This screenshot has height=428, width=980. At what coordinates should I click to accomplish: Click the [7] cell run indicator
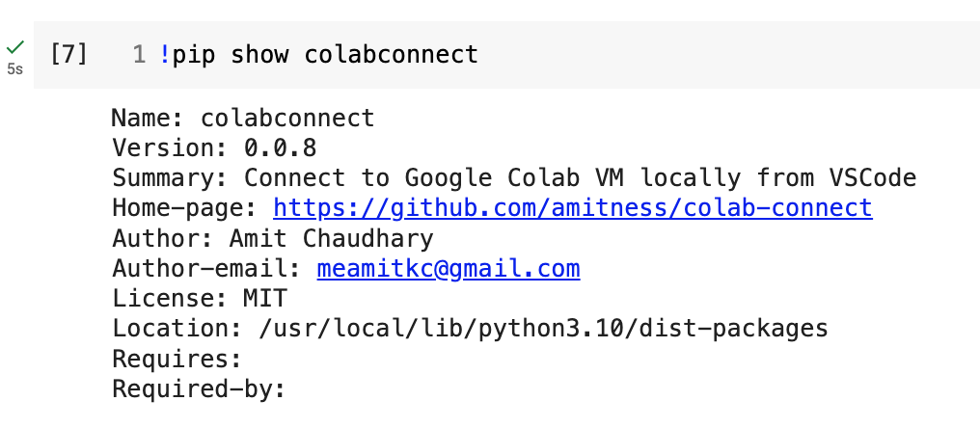[68, 55]
